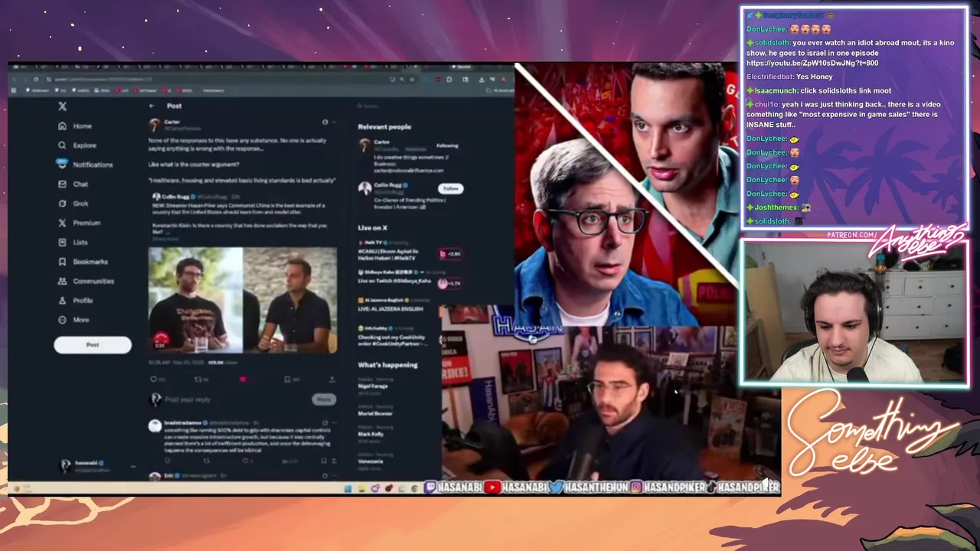
Task: Click the X logo in the sidebar
Action: pyautogui.click(x=63, y=106)
